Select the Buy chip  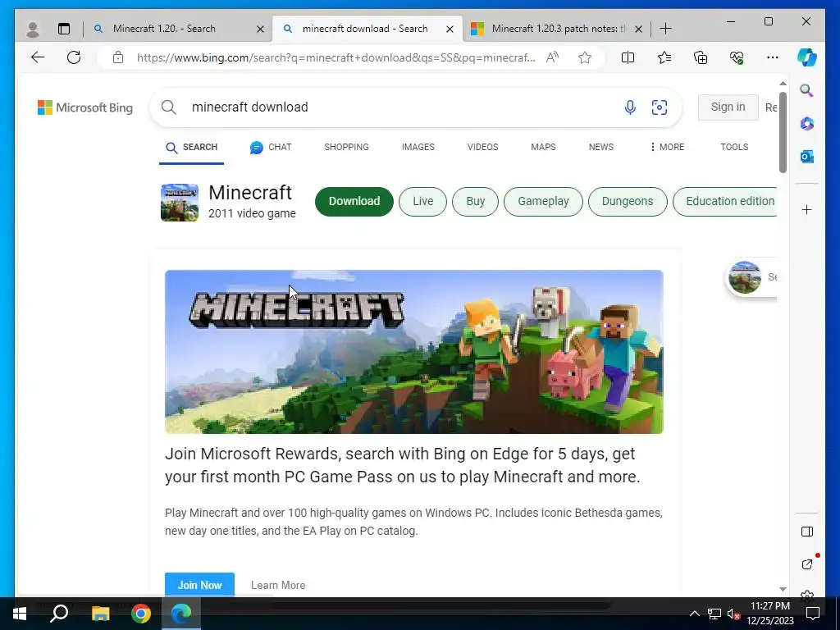475,202
